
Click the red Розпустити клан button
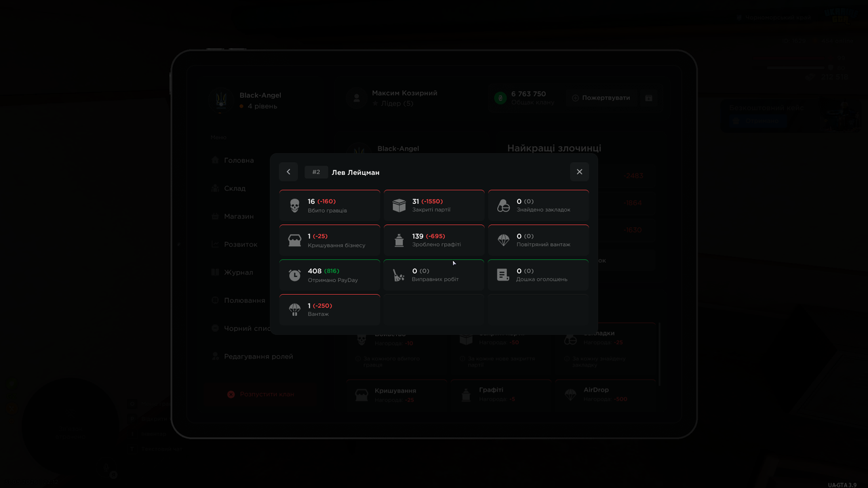click(x=260, y=394)
